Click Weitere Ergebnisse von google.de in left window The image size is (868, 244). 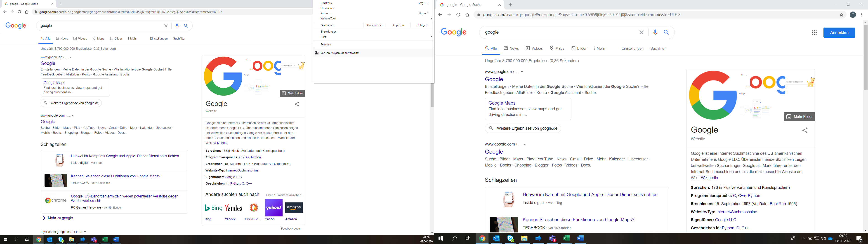(x=71, y=103)
